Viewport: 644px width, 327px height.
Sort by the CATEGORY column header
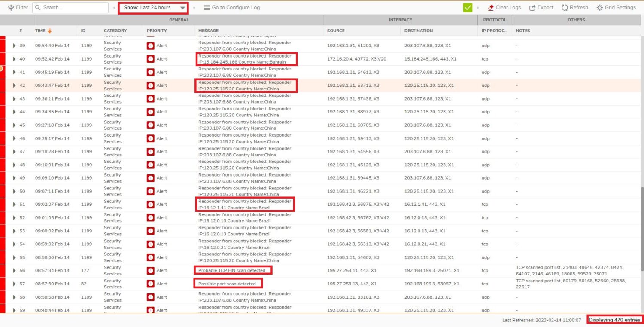[115, 31]
